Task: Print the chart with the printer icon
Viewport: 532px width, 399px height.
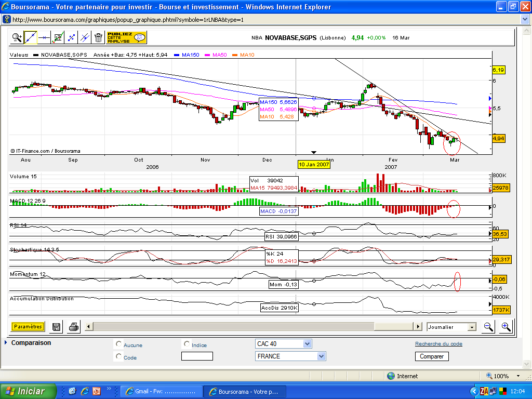Action: tap(74, 327)
